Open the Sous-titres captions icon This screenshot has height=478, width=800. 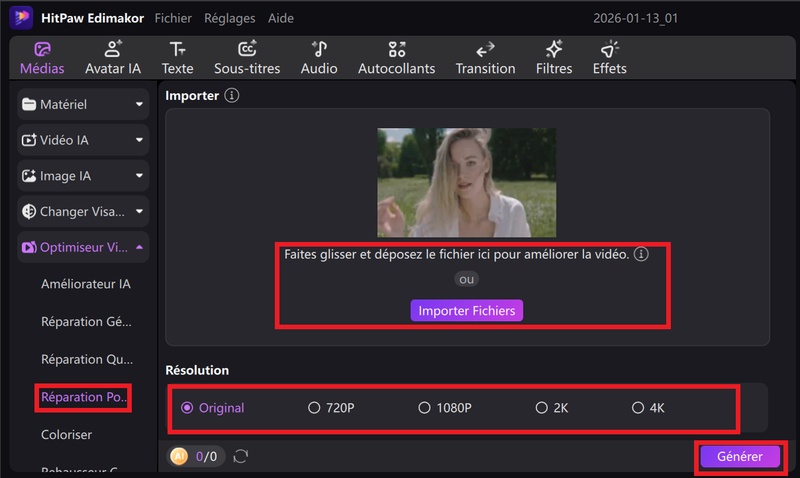[x=247, y=49]
